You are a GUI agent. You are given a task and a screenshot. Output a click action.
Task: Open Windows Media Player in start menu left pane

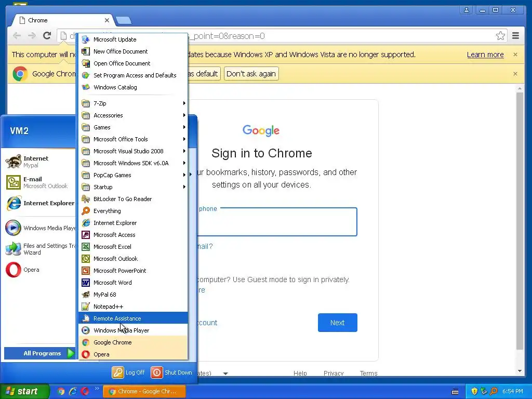coord(40,228)
